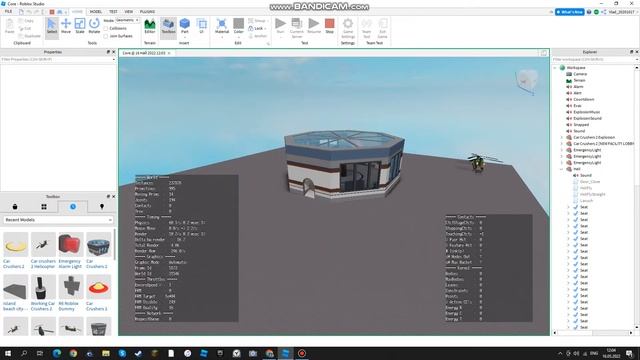Select the Snapped sound in Explorer

(x=581, y=124)
